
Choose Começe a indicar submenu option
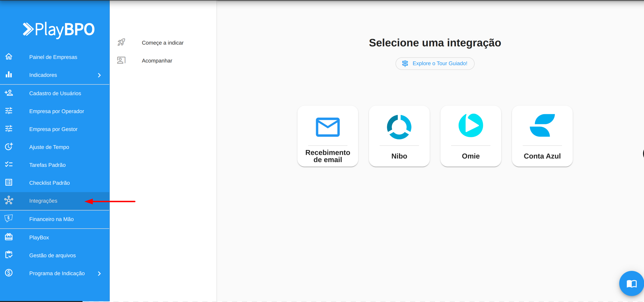(163, 43)
